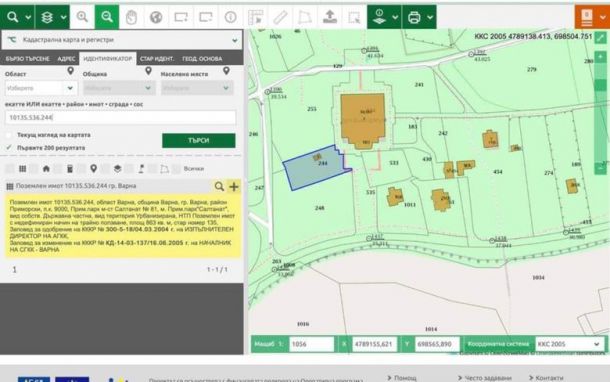Switch to the СТАР ИДЕНТ. tab
Viewport: 610px width, 382px height.
(x=157, y=59)
